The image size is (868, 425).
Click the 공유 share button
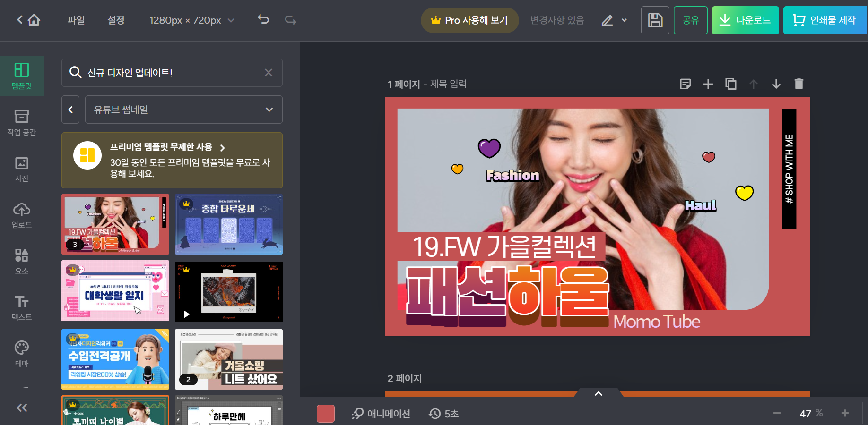[691, 20]
